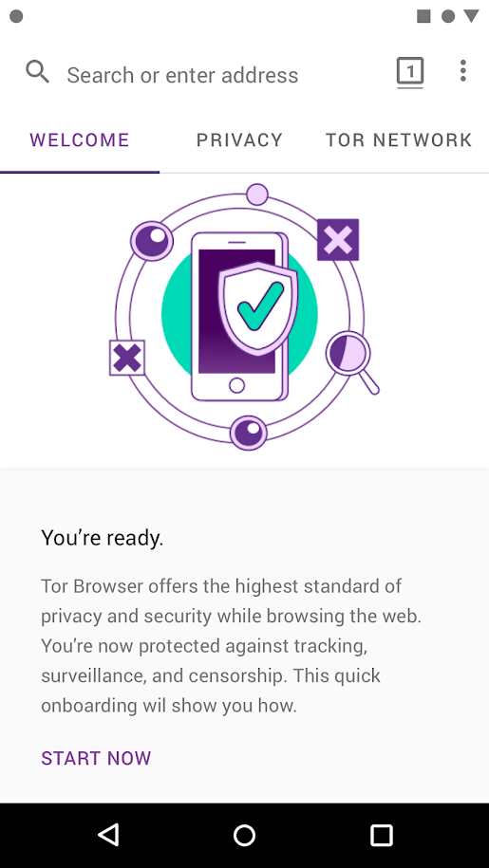Open recent apps with square button
This screenshot has height=868, width=489.
381,835
